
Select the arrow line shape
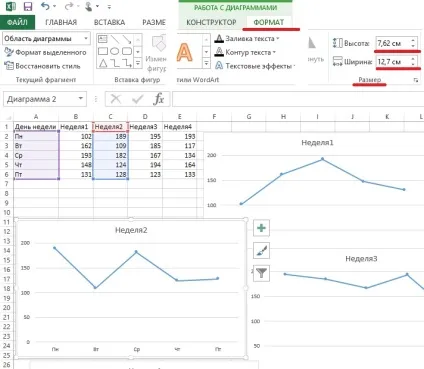127,39
